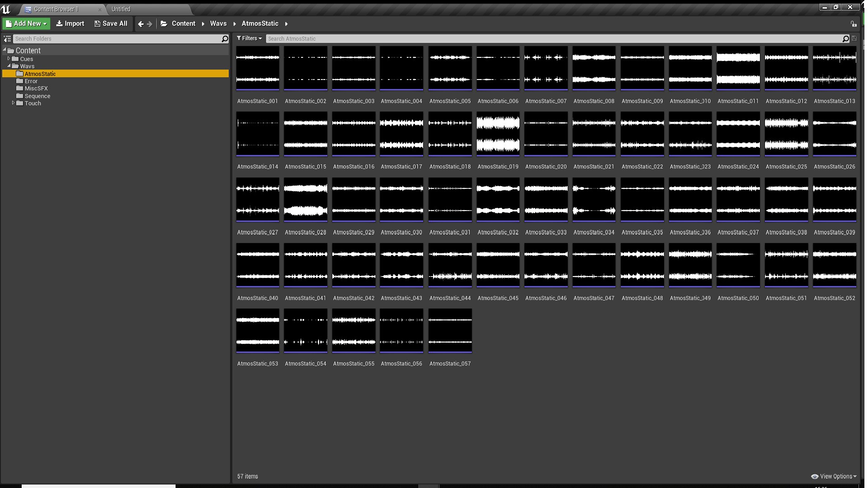
Task: Save the search as collection icon
Action: click(x=854, y=38)
